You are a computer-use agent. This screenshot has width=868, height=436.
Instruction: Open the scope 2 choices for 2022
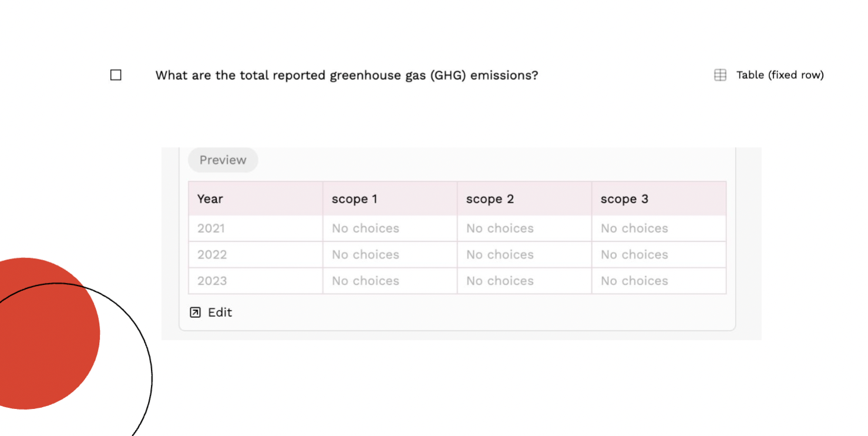[x=500, y=254]
